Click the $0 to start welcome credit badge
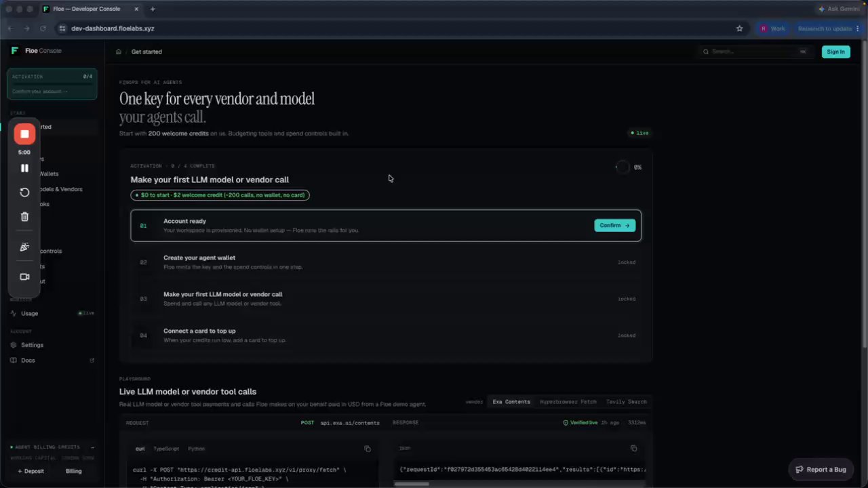This screenshot has width=868, height=488. pyautogui.click(x=220, y=195)
